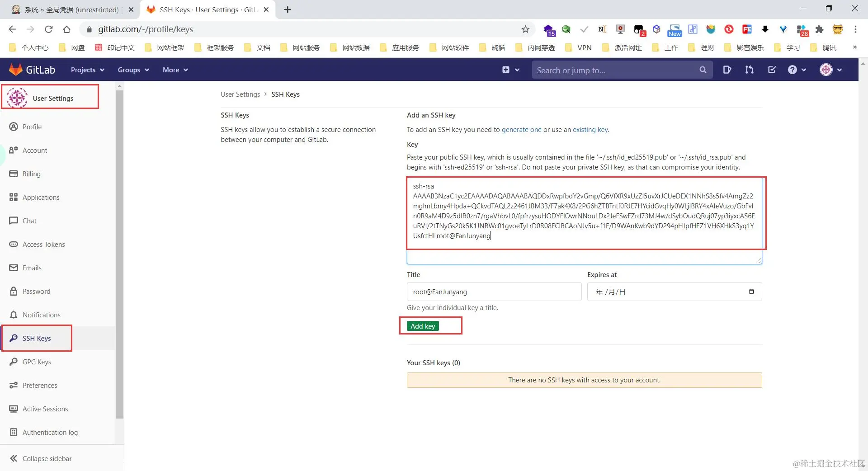The image size is (868, 471).
Task: Open the 学习 bookmark folder
Action: [x=787, y=47]
